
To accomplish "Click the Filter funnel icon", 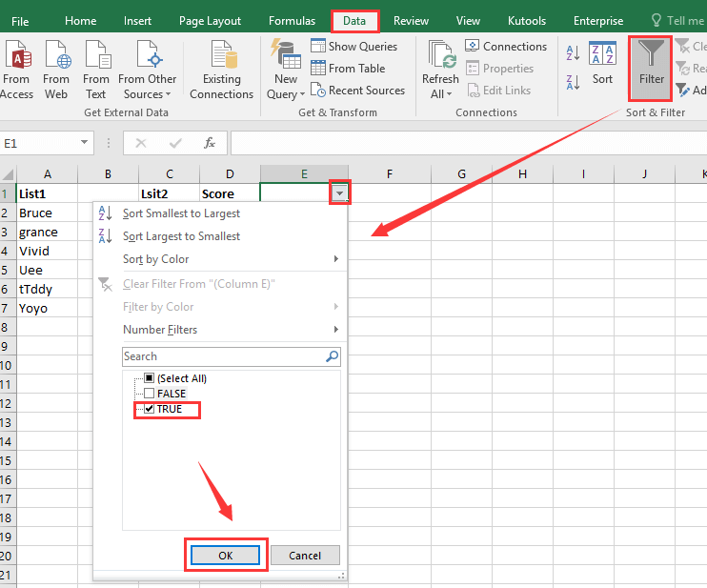I will point(652,59).
